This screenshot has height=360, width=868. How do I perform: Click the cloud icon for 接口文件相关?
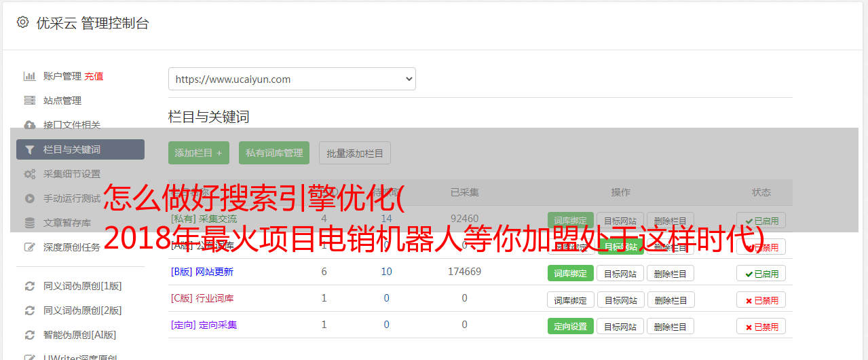[29, 125]
